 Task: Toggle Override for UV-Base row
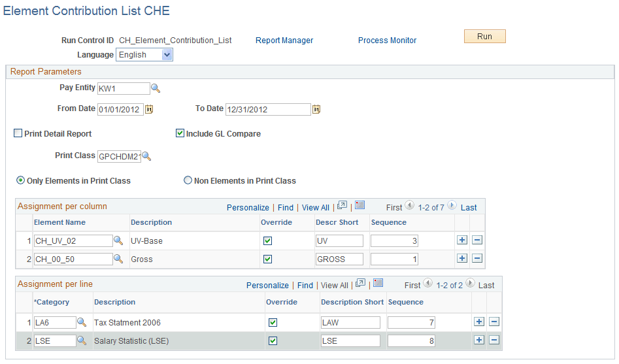pyautogui.click(x=267, y=241)
